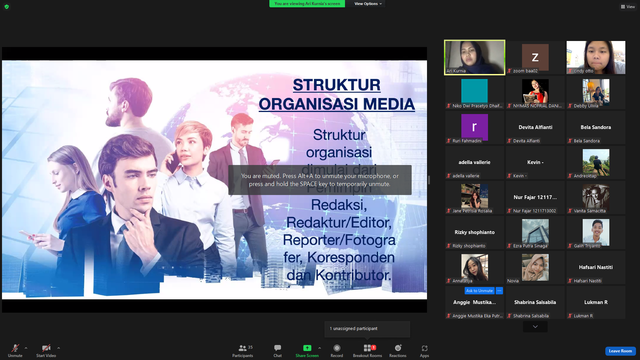Image resolution: width=640 pixels, height=360 pixels.
Task: Select Cindy's video tile
Action: click(x=596, y=57)
